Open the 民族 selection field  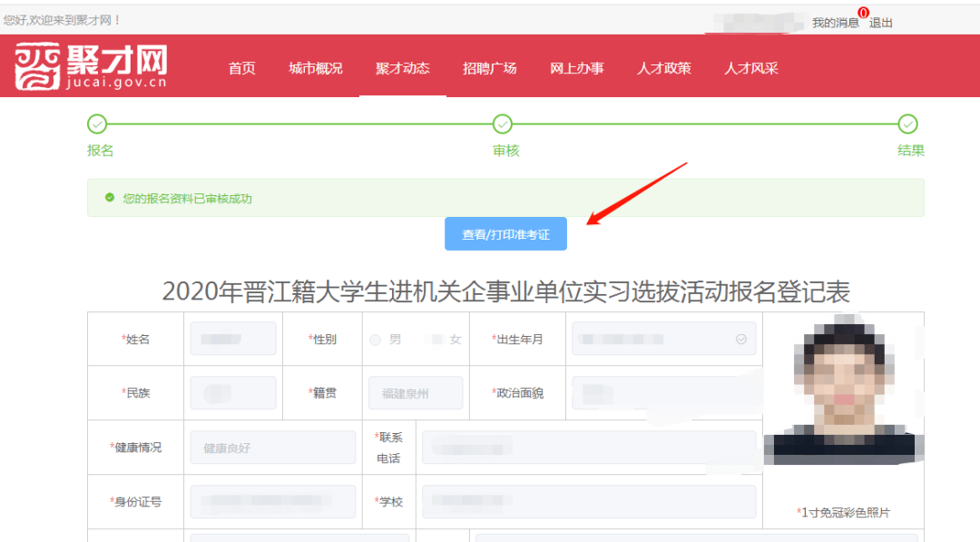(x=233, y=393)
